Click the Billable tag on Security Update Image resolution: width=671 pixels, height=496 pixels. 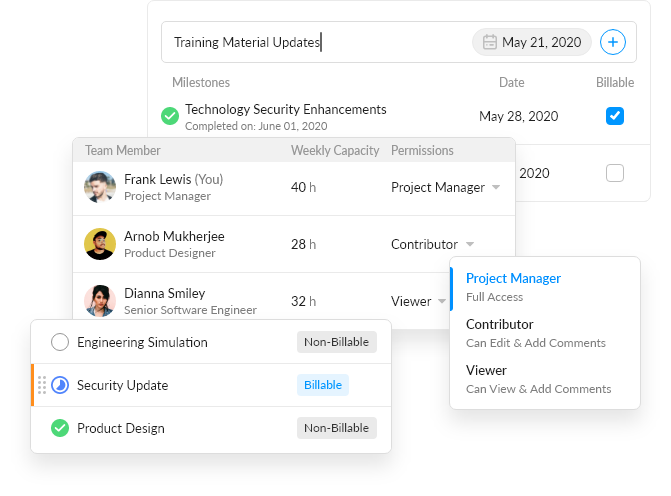tap(323, 385)
